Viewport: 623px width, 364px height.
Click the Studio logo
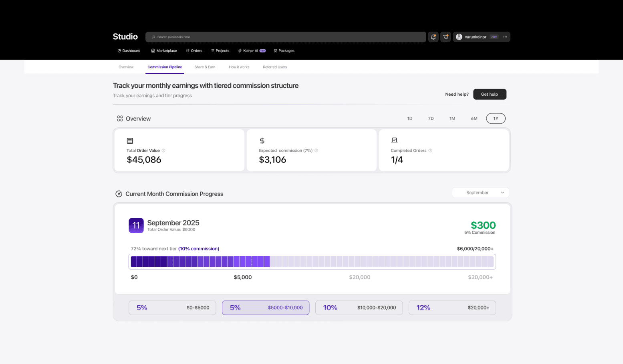coord(125,36)
